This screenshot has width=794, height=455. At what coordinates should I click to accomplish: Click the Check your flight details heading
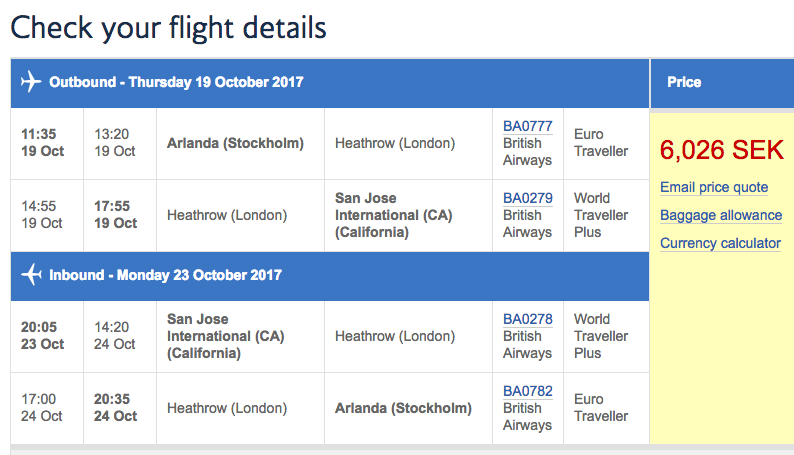coord(168,27)
